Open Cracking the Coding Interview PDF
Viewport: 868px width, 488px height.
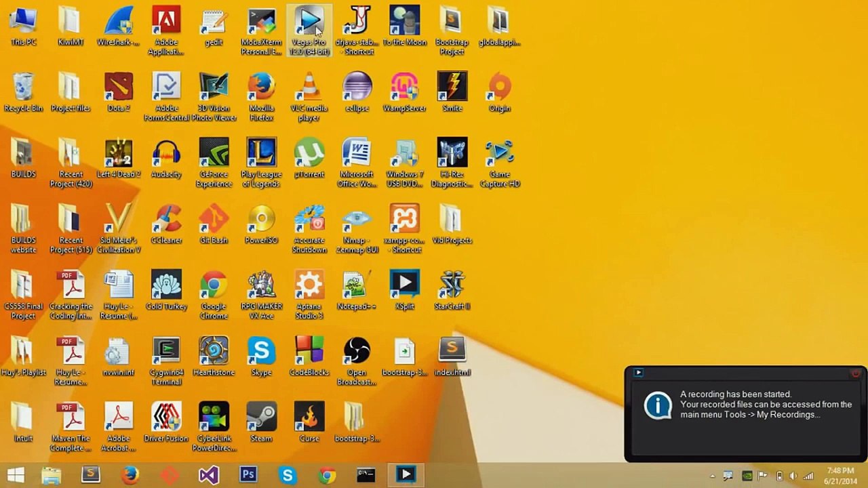(x=71, y=294)
